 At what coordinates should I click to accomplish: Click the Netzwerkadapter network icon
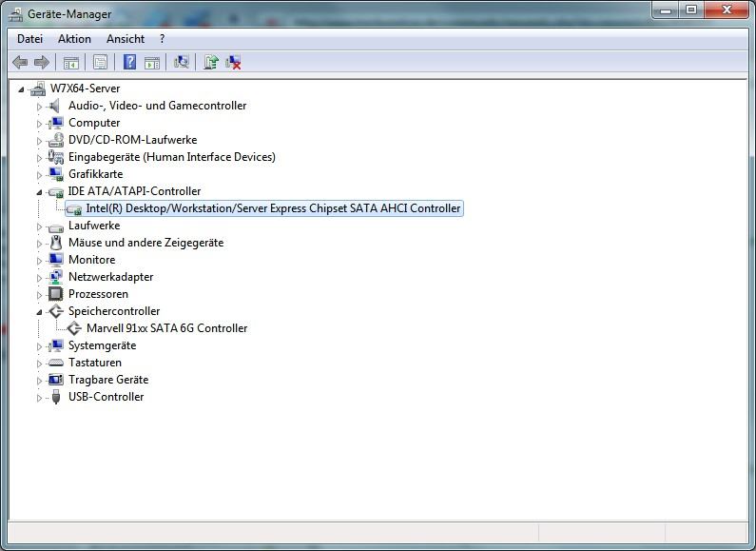tap(56, 277)
